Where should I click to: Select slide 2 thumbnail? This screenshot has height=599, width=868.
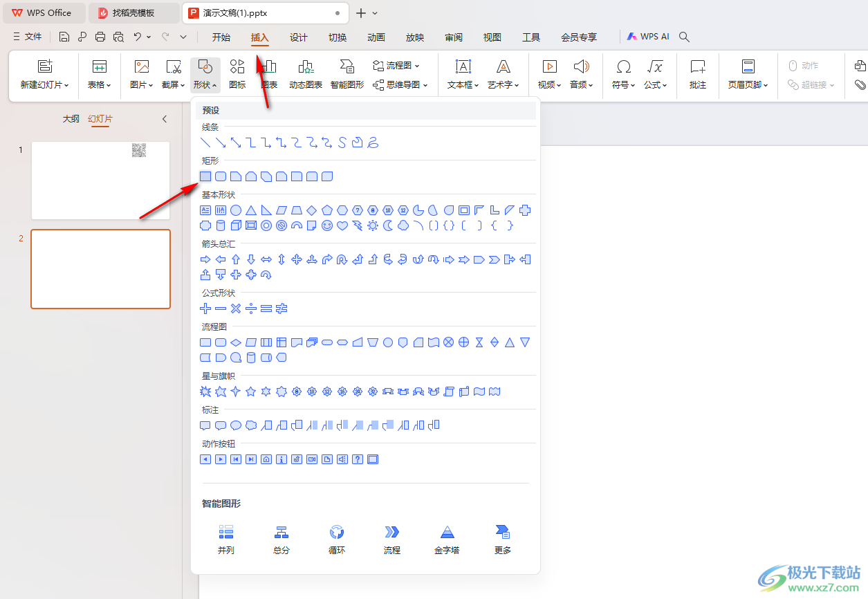click(100, 269)
